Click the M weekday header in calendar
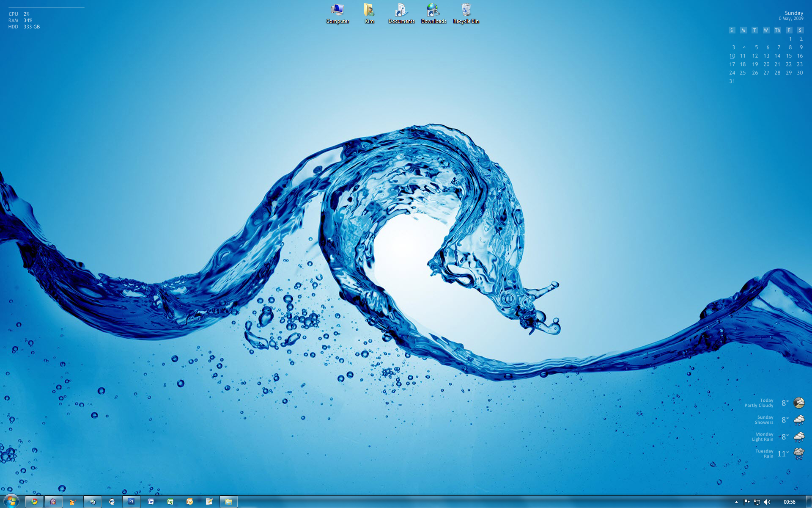This screenshot has height=508, width=812. point(743,30)
